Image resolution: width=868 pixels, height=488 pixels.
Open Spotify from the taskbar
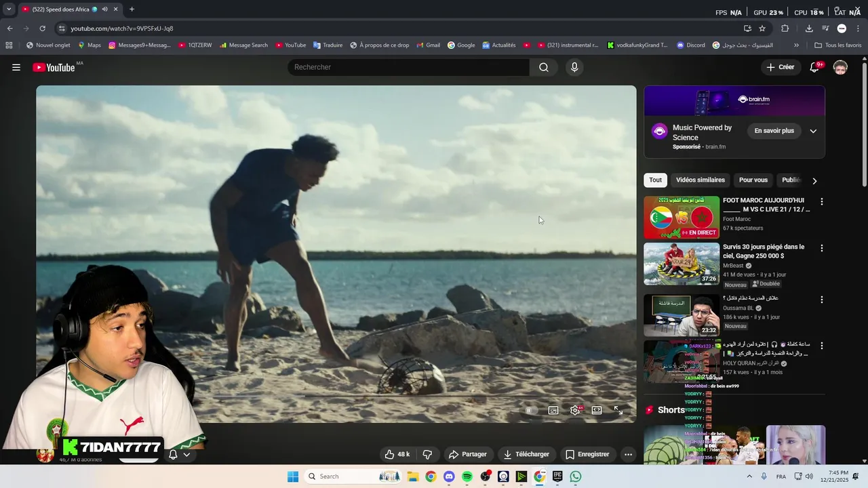(467, 476)
